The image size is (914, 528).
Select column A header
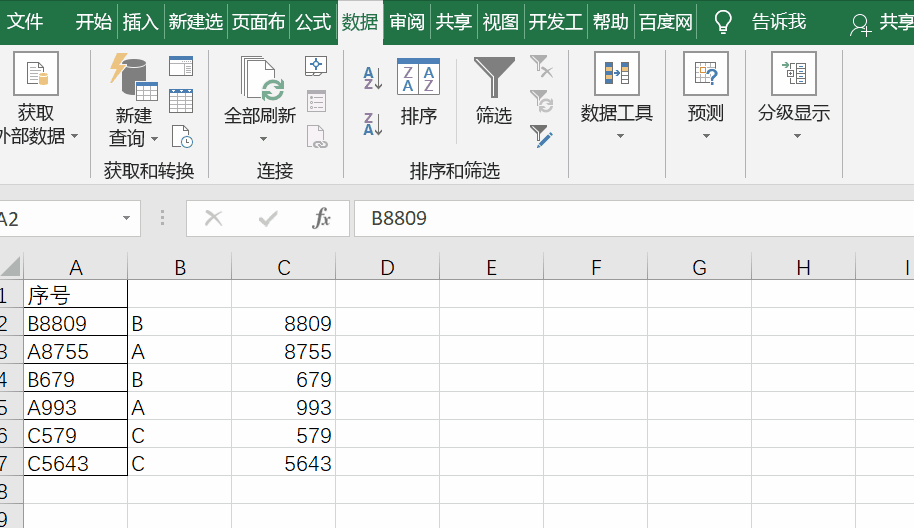[x=76, y=267]
